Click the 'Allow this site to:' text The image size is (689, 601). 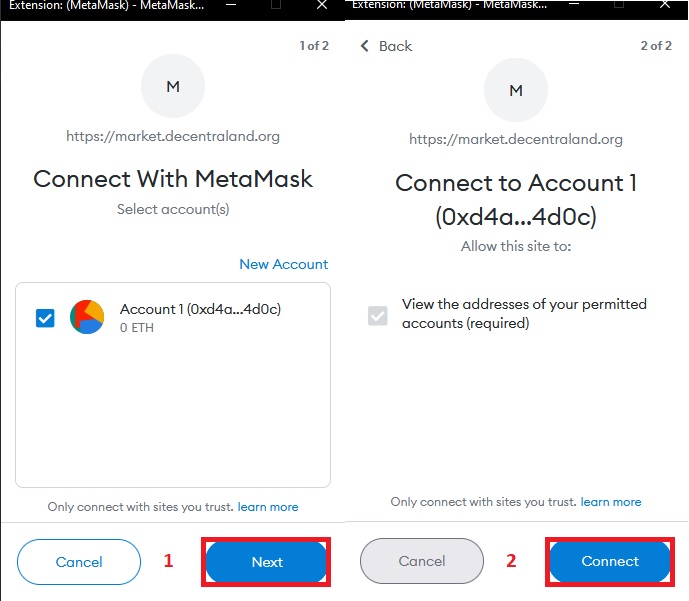(x=516, y=246)
